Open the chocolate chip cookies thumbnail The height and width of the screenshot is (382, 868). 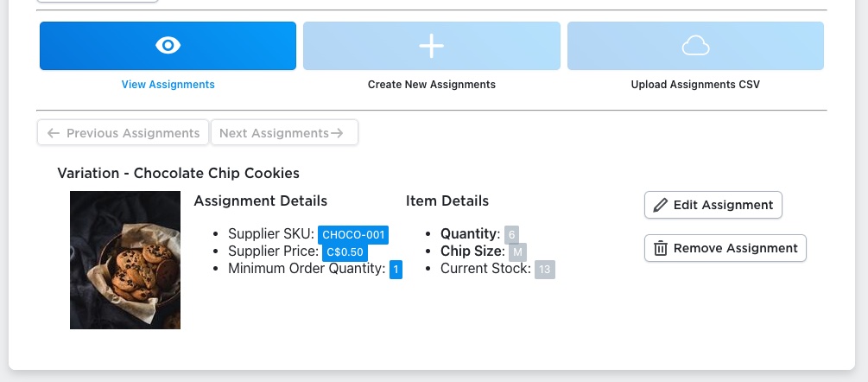click(x=125, y=260)
